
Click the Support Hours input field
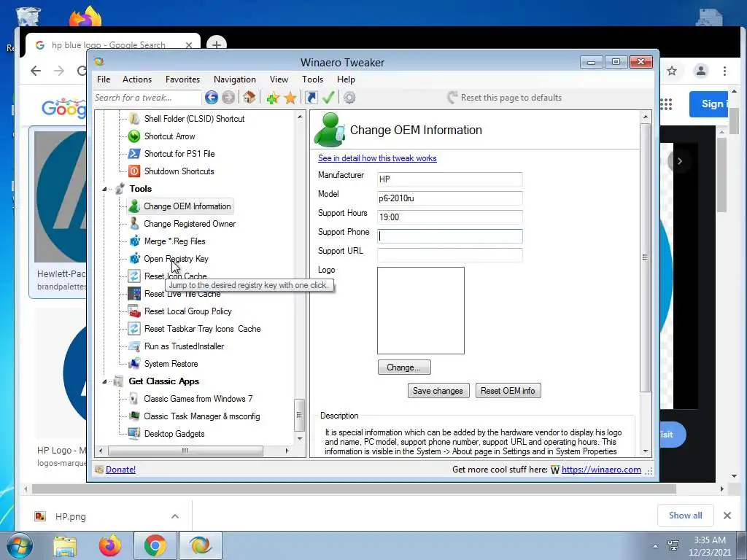(449, 217)
